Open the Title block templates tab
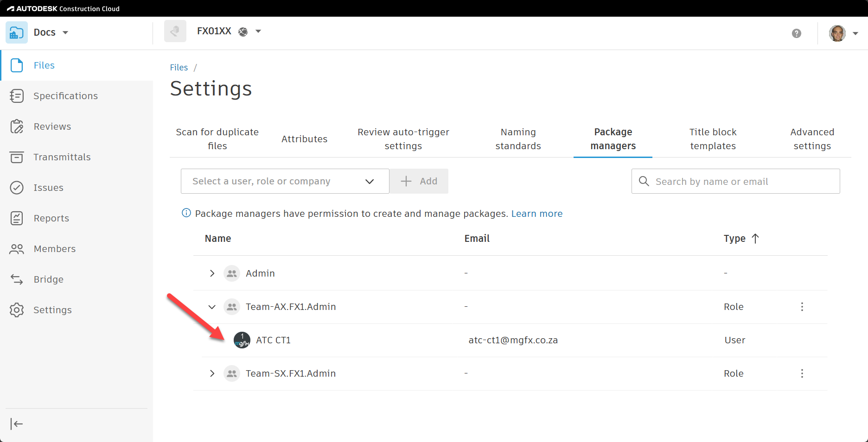Screen dimensions: 868x442 pos(713,139)
